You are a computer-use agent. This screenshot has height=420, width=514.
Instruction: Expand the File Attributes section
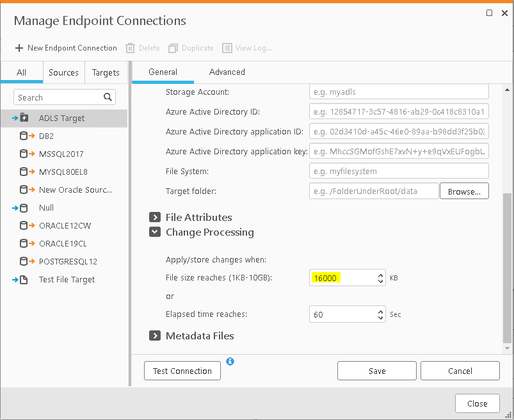click(154, 217)
